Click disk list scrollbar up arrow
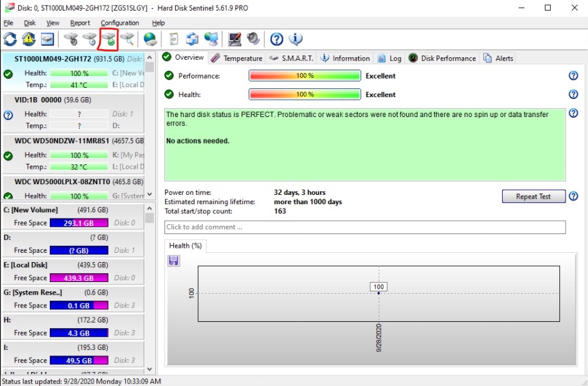Viewport: 588px width, 386px height. pos(149,58)
